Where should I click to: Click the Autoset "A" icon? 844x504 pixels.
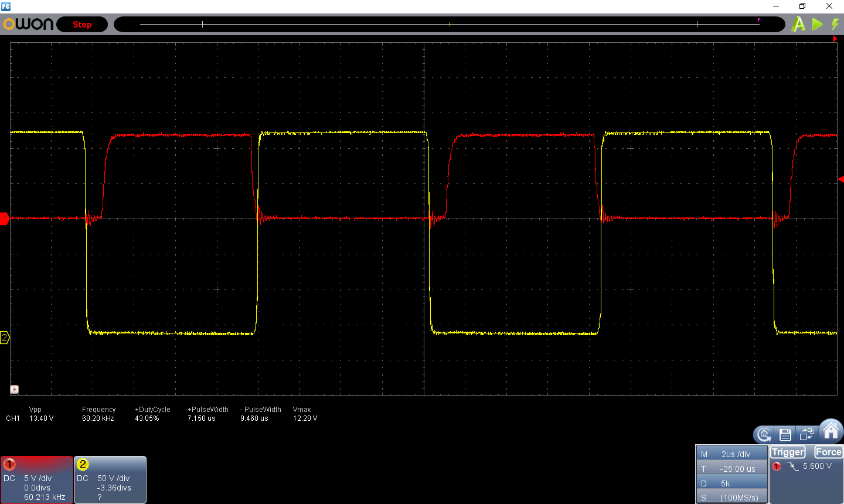coord(798,25)
